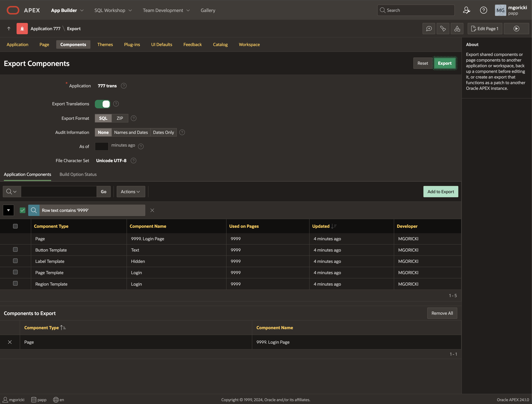Viewport: 532px width, 404px height.
Task: Open the search column selector dropdown
Action: [x=12, y=191]
